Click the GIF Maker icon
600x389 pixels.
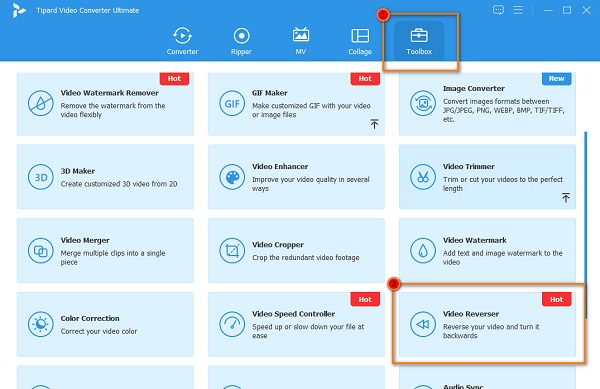coord(232,103)
